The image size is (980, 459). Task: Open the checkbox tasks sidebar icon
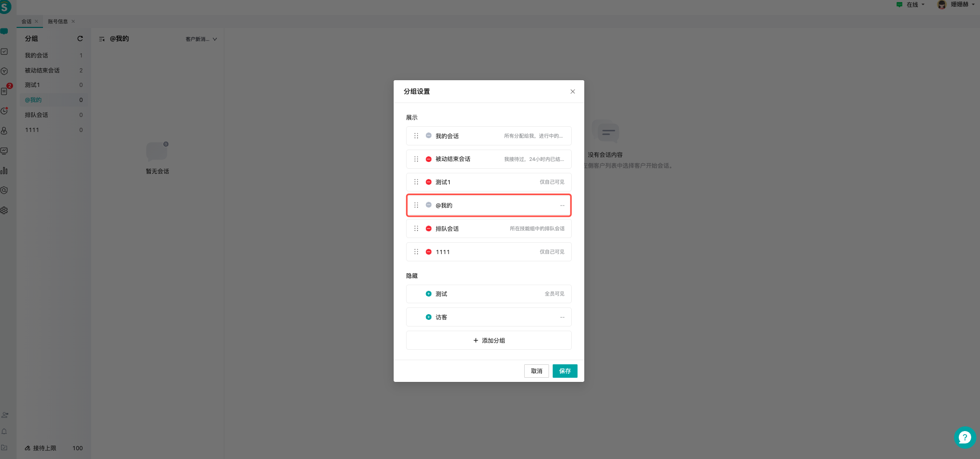click(x=4, y=51)
